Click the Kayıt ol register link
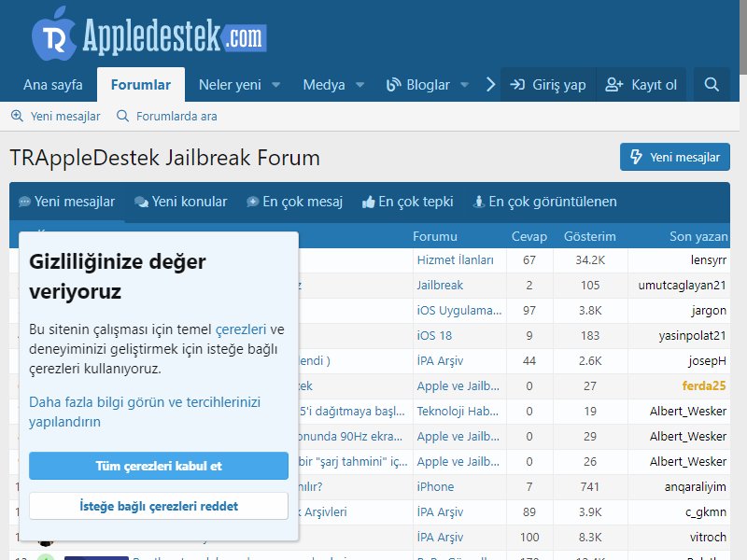747x560 pixels. pyautogui.click(x=641, y=85)
